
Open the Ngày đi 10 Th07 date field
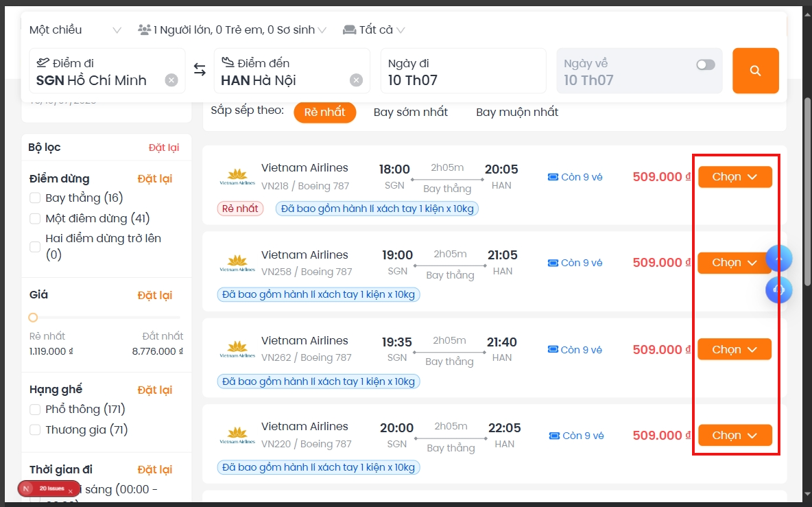(x=464, y=71)
